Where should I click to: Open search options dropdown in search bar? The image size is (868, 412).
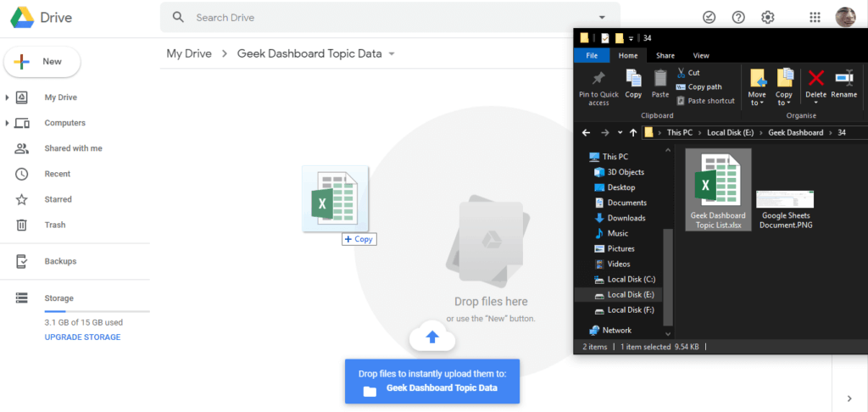[x=602, y=17]
